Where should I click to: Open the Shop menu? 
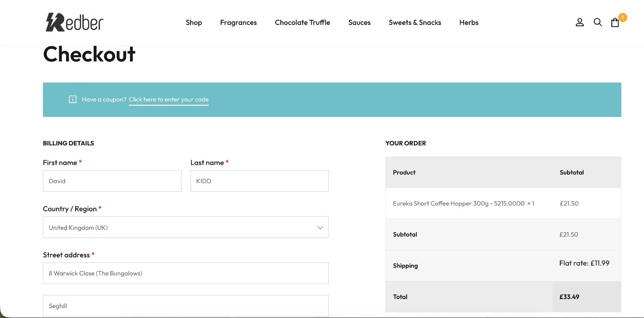(x=194, y=22)
